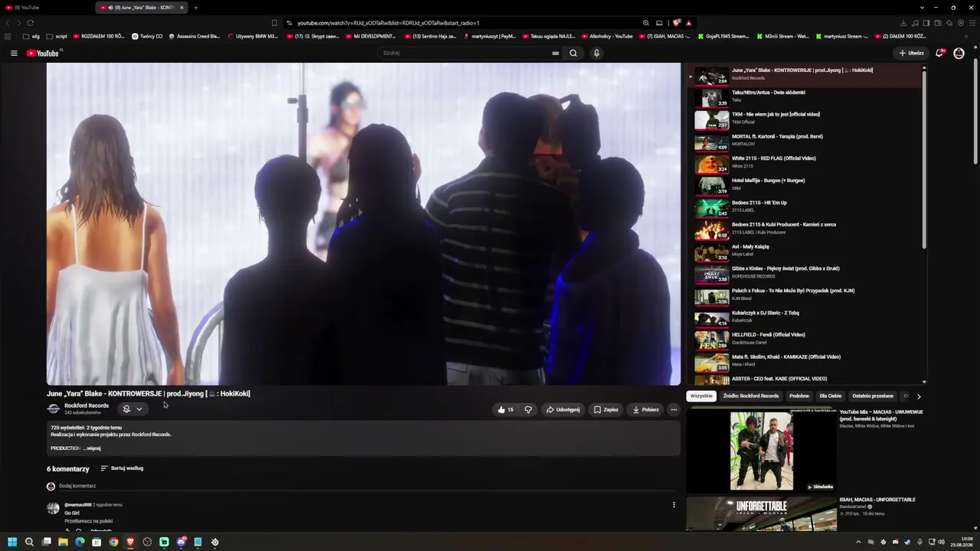Open the Sortuj według comment sorting menu

(122, 468)
